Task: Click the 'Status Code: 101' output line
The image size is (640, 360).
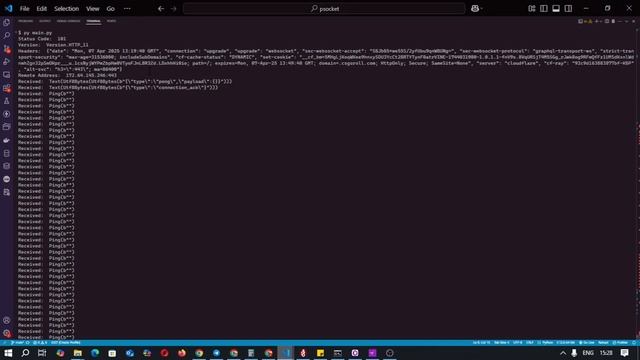Action: pos(42,39)
